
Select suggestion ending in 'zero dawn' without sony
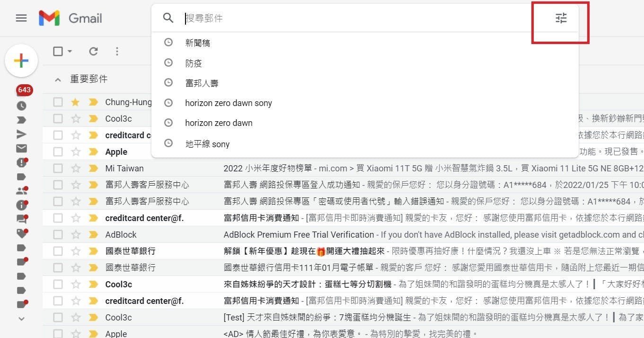pos(365,123)
